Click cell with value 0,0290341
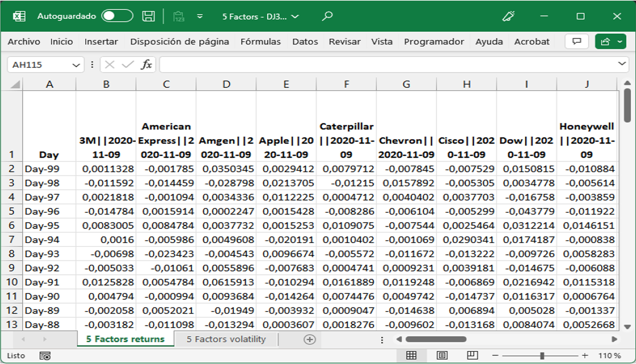The height and width of the screenshot is (364, 636). click(466, 240)
